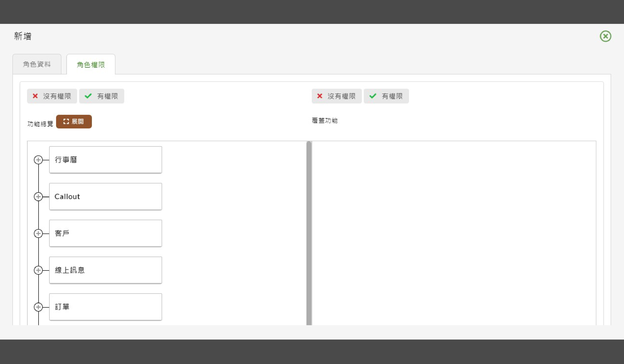This screenshot has height=364, width=624.
Task: Click the function tree vertical scrollbar
Action: 309,233
